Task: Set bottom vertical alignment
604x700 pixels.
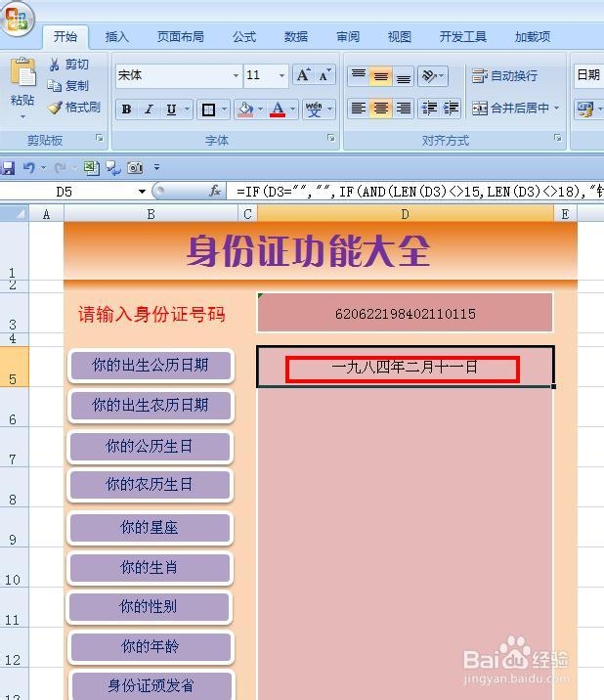Action: click(403, 76)
